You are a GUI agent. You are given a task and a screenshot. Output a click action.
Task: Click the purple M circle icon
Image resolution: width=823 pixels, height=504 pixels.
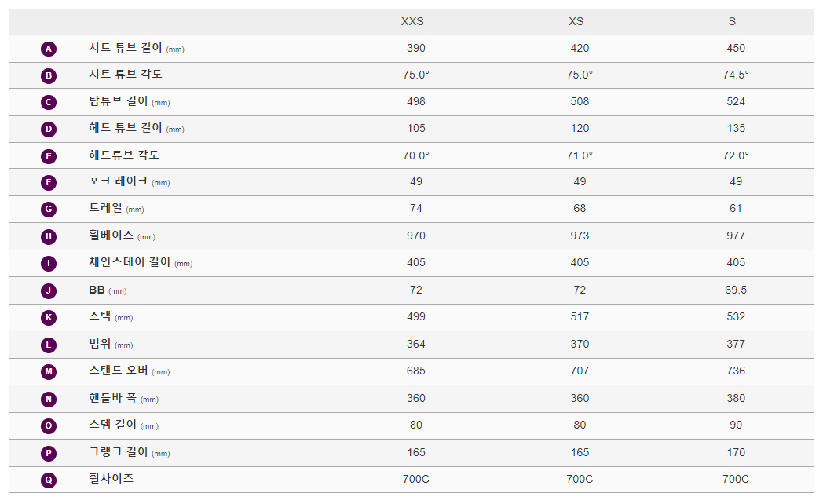tap(49, 372)
